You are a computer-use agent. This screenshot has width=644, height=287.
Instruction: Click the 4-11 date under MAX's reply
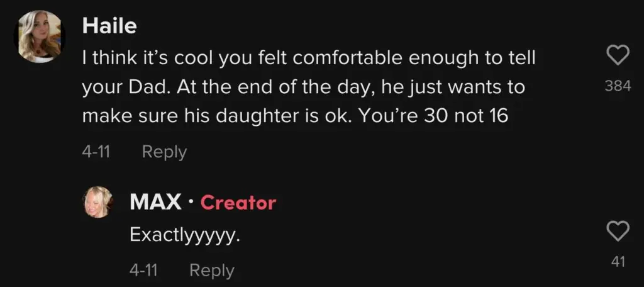click(x=143, y=271)
